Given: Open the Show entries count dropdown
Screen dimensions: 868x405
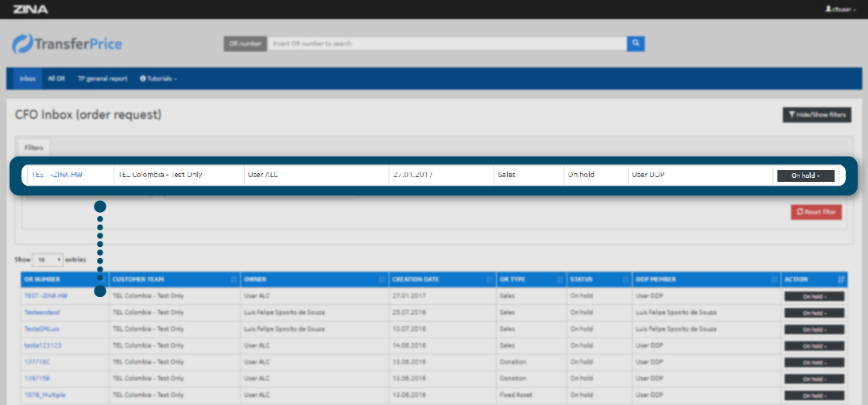Looking at the screenshot, I should click(x=48, y=260).
